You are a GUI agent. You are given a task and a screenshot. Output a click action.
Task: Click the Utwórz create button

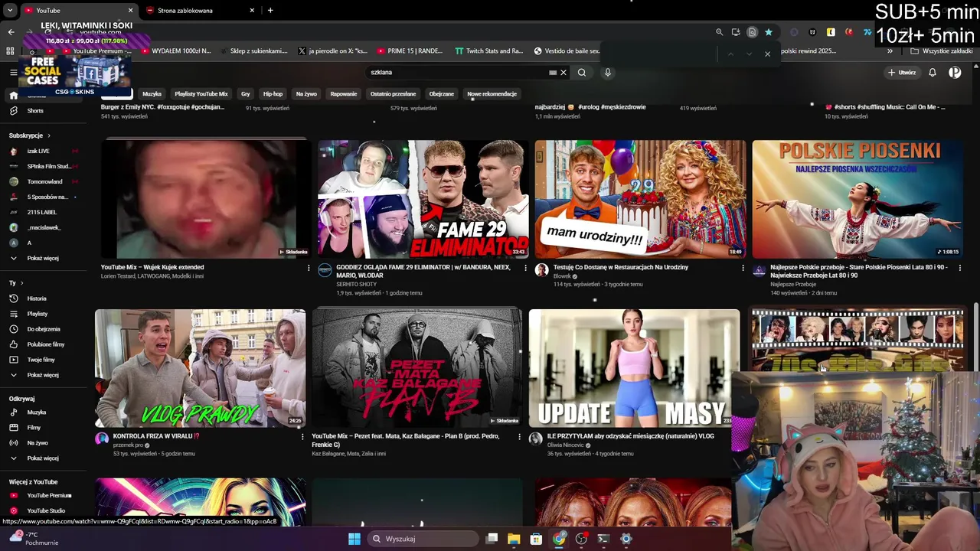902,73
